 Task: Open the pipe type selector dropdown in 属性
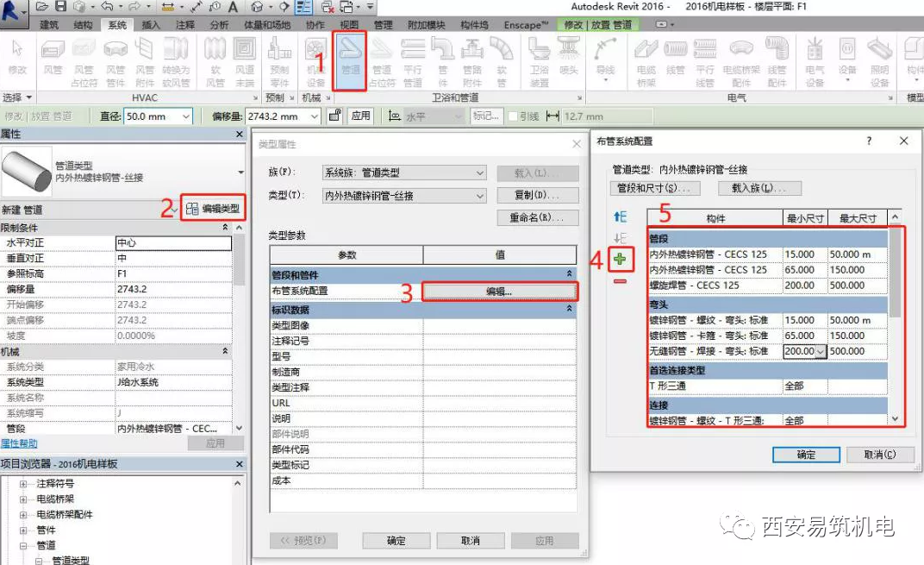coord(240,173)
